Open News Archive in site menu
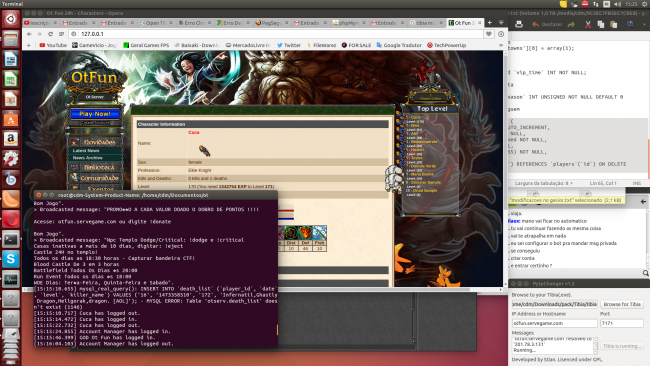This screenshot has width=650, height=366. [x=87, y=158]
